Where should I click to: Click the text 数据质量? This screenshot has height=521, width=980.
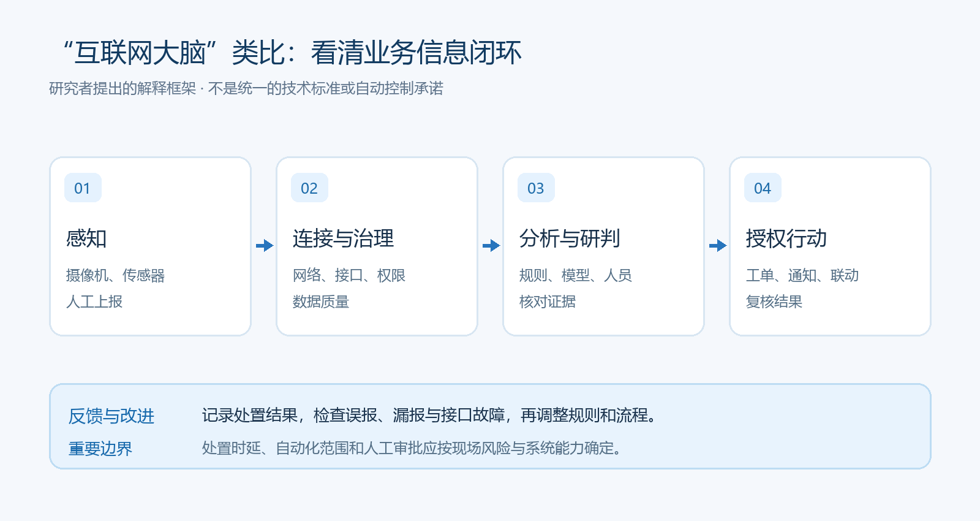click(320, 302)
